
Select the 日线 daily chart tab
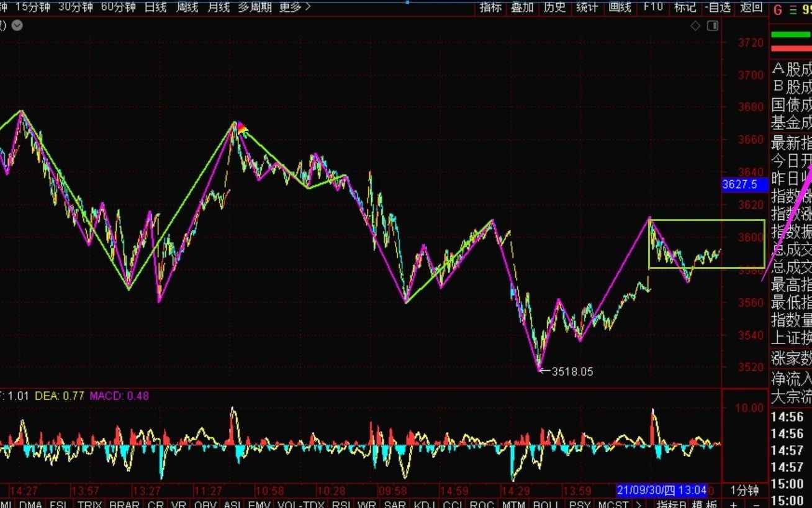[155, 7]
